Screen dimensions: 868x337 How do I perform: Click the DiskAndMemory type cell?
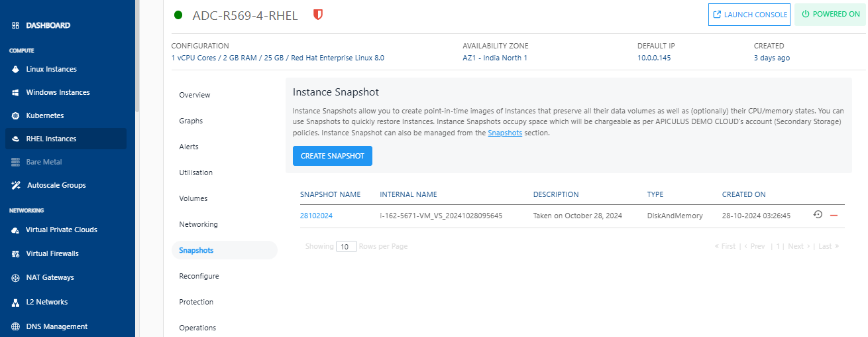point(675,216)
